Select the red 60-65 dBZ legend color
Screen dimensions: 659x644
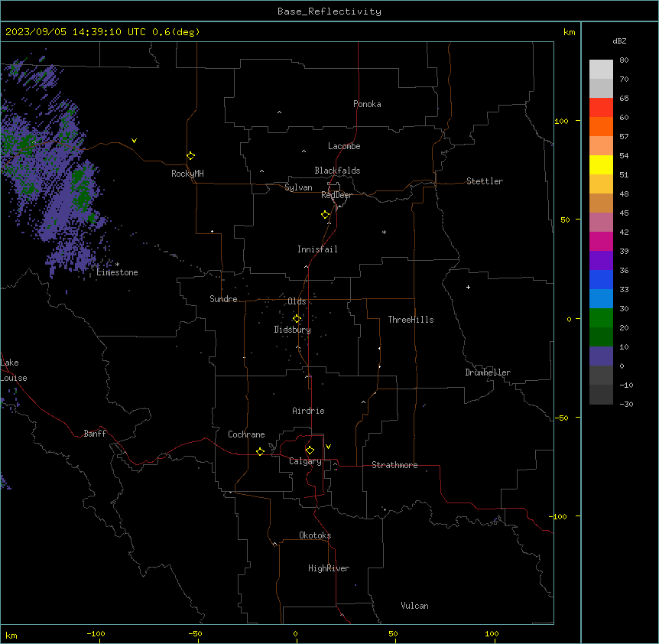pyautogui.click(x=601, y=108)
